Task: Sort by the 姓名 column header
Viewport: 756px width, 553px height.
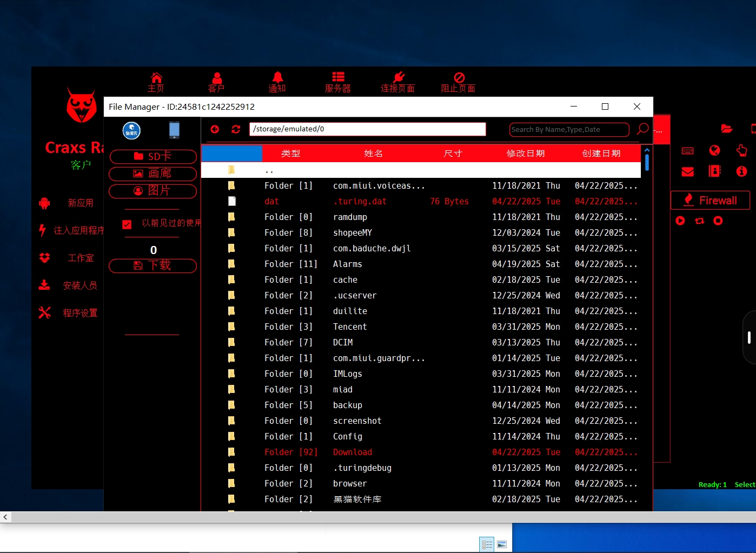Action: 373,154
